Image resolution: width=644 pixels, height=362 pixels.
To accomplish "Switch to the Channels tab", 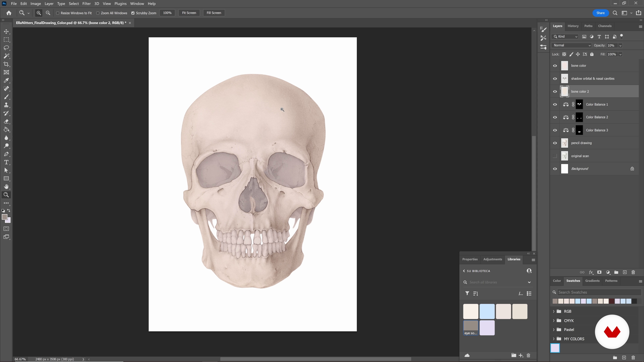I will point(605,26).
